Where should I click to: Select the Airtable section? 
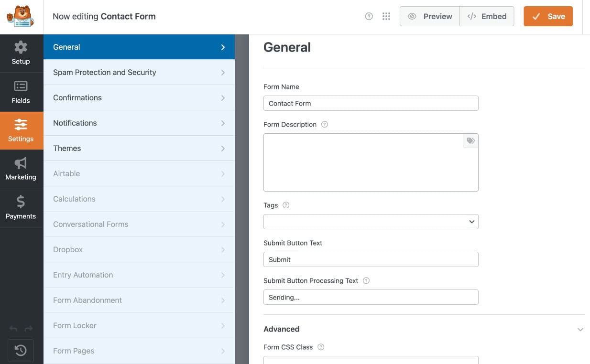[139, 173]
